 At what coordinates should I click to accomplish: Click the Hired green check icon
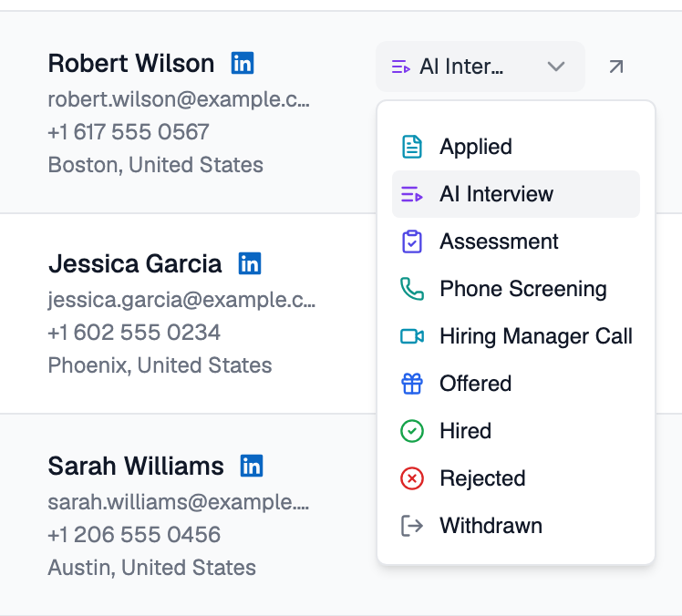point(411,431)
